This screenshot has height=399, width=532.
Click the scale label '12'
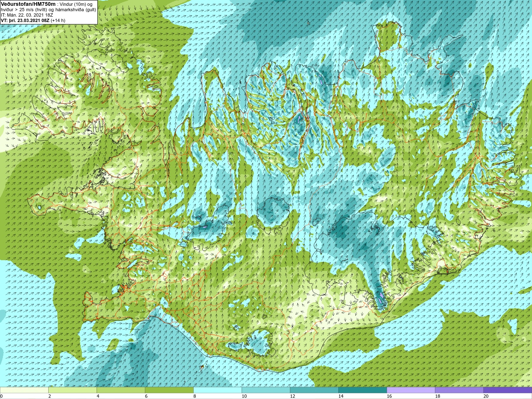293,396
